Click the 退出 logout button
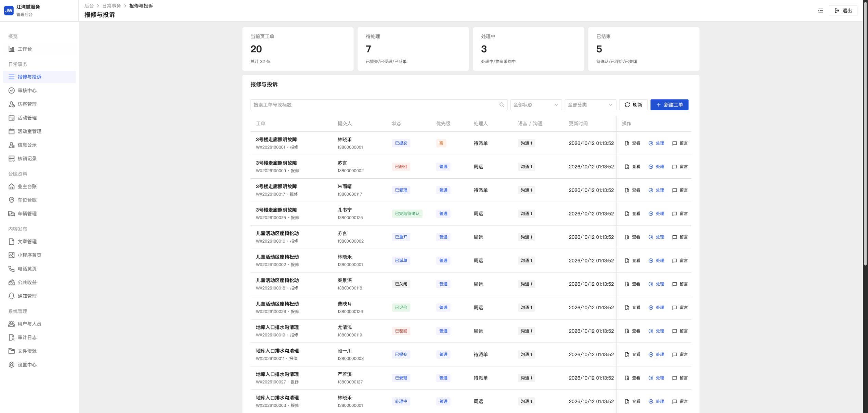 pos(843,11)
